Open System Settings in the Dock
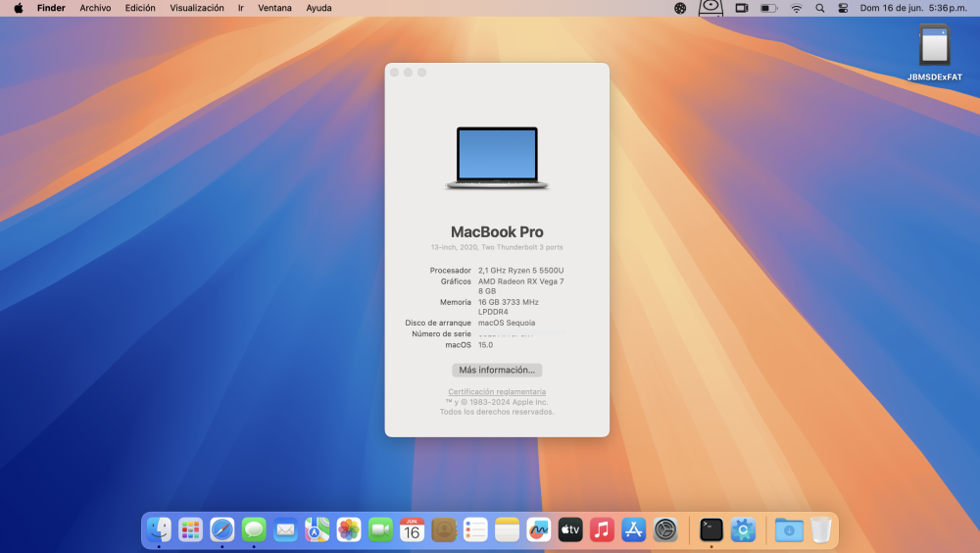The height and width of the screenshot is (553, 980). click(x=665, y=529)
